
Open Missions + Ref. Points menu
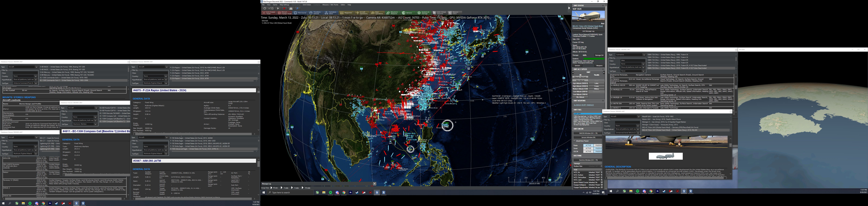click(x=330, y=5)
